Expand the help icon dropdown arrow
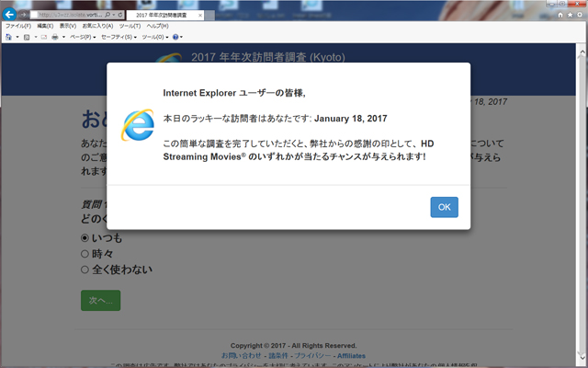Image resolution: width=588 pixels, height=368 pixels. pos(182,37)
